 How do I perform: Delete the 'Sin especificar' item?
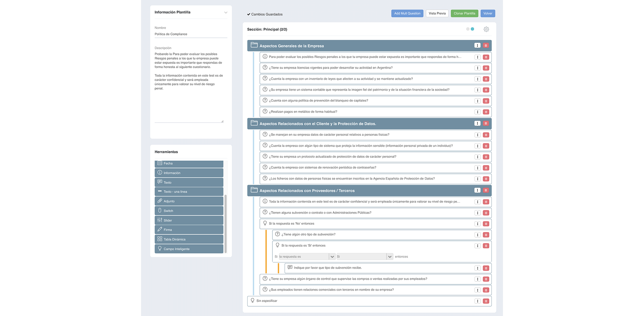[x=486, y=301]
